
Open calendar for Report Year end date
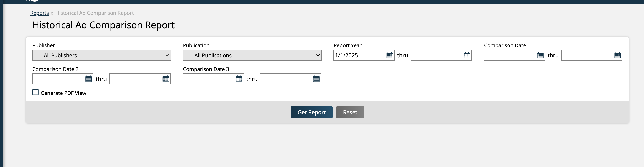coord(467,55)
